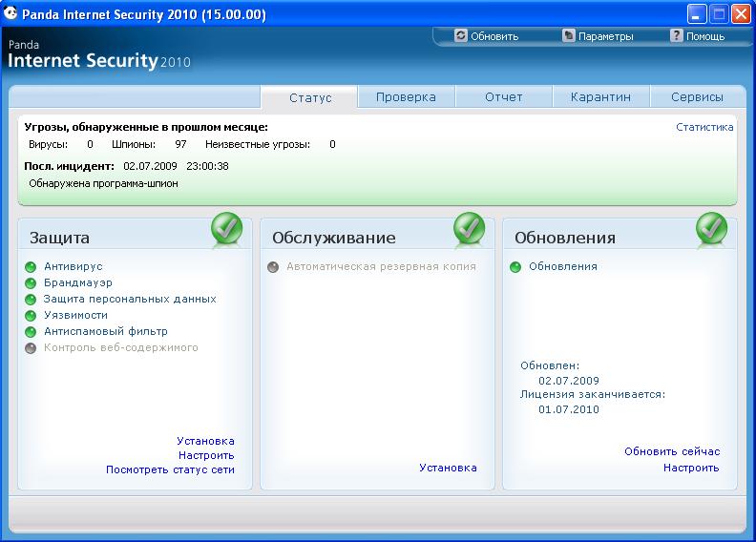Click Обнаружена программа-шпион incident text
This screenshot has width=756, height=542.
pos(103,183)
